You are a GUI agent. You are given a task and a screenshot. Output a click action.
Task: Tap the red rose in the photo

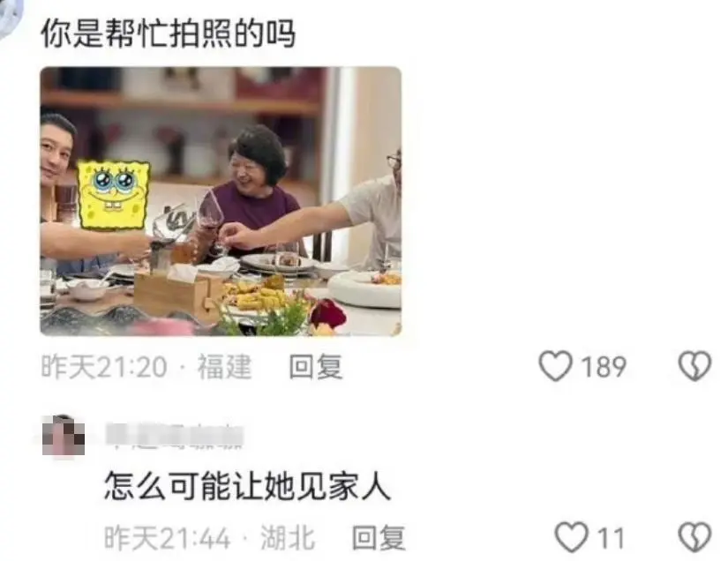[x=327, y=314]
